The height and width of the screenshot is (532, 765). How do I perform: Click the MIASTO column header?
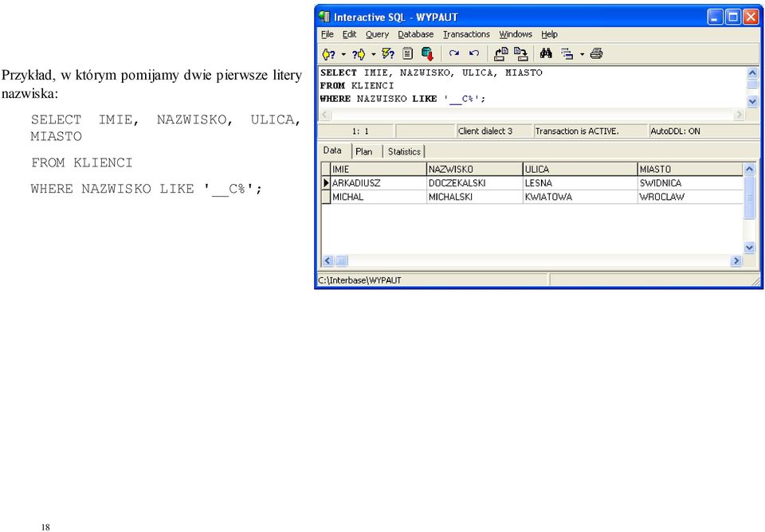(x=690, y=169)
